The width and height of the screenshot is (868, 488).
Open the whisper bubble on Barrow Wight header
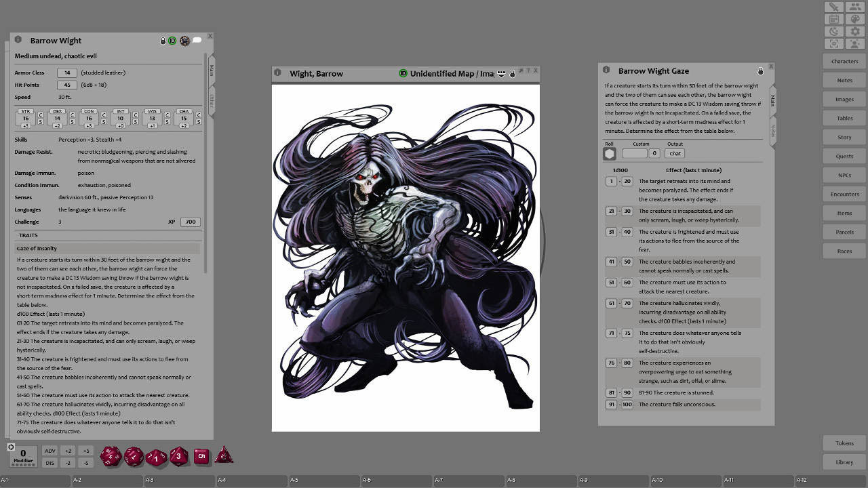click(197, 40)
